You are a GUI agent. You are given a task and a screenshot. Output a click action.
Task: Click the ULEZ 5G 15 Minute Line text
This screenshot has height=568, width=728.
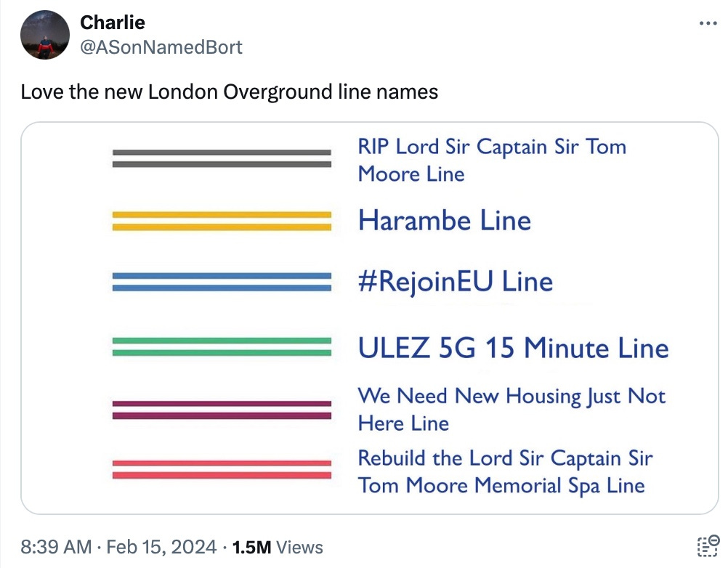pos(513,348)
